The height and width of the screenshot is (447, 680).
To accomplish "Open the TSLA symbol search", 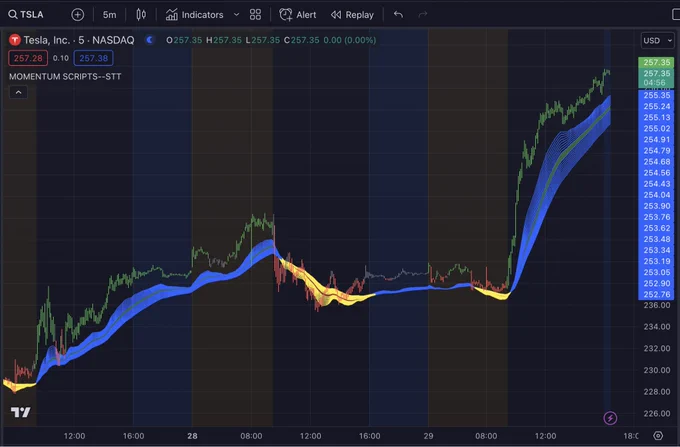I will (x=26, y=15).
